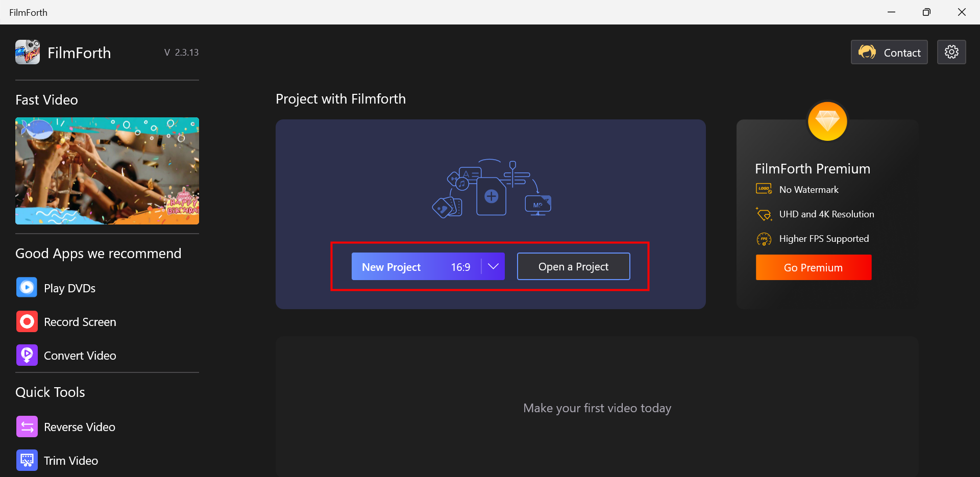Open the Fast Video birthday thumbnail

coord(107,171)
